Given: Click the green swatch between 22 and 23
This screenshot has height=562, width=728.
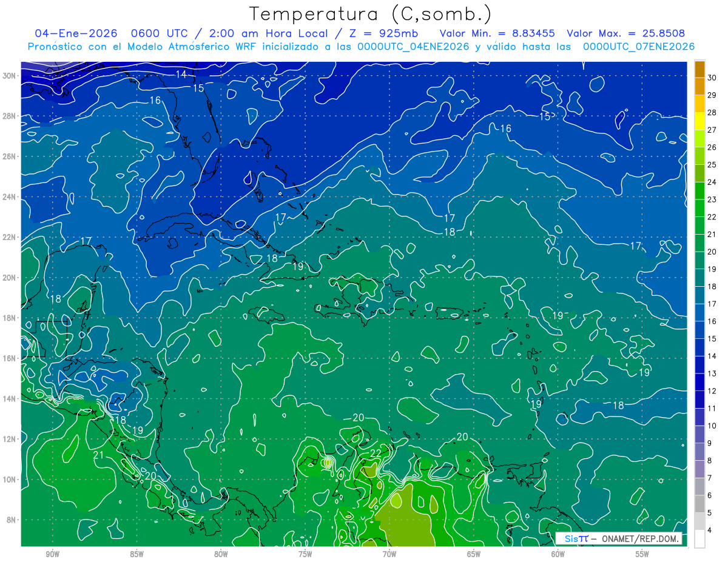Looking at the screenshot, I should pos(699,208).
